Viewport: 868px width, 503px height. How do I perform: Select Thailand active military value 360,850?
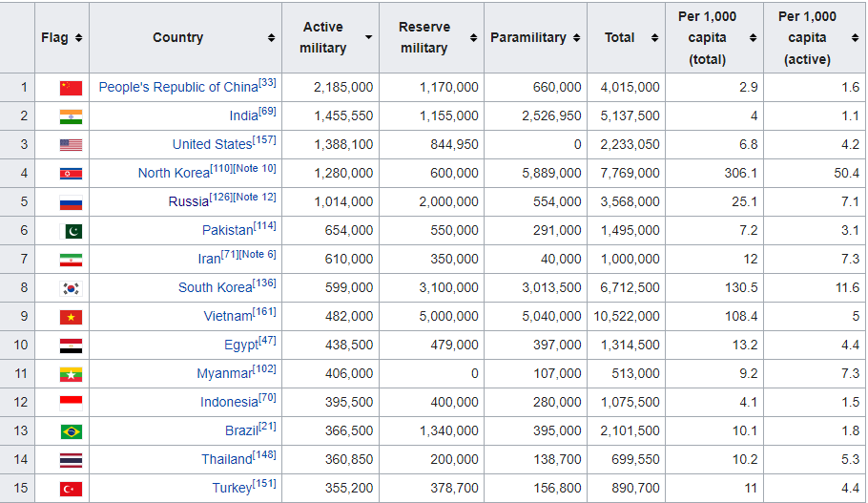click(349, 460)
